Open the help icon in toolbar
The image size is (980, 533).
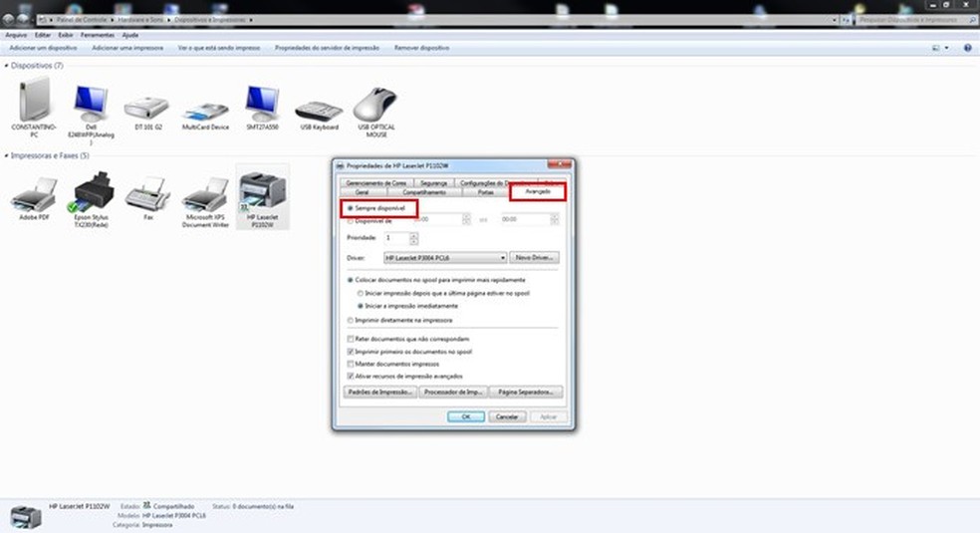pyautogui.click(x=967, y=48)
